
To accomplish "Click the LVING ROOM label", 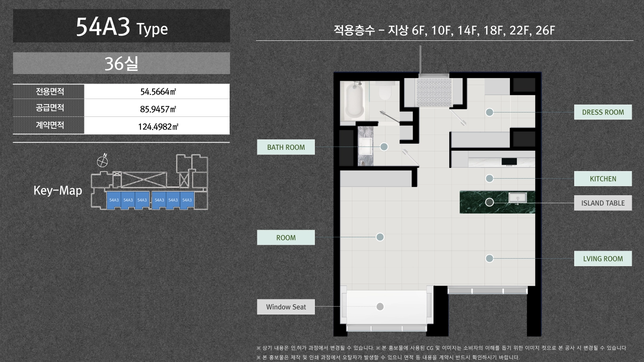I will [x=603, y=259].
